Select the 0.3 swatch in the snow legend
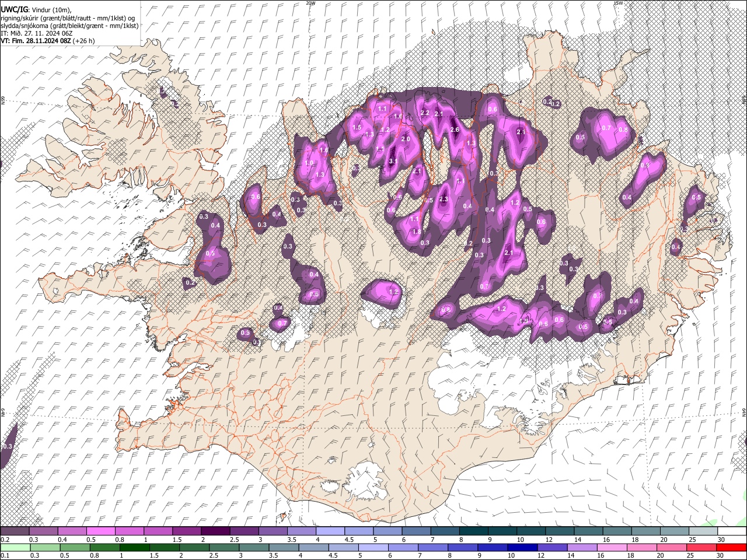This screenshot has width=747, height=560. (x=44, y=531)
